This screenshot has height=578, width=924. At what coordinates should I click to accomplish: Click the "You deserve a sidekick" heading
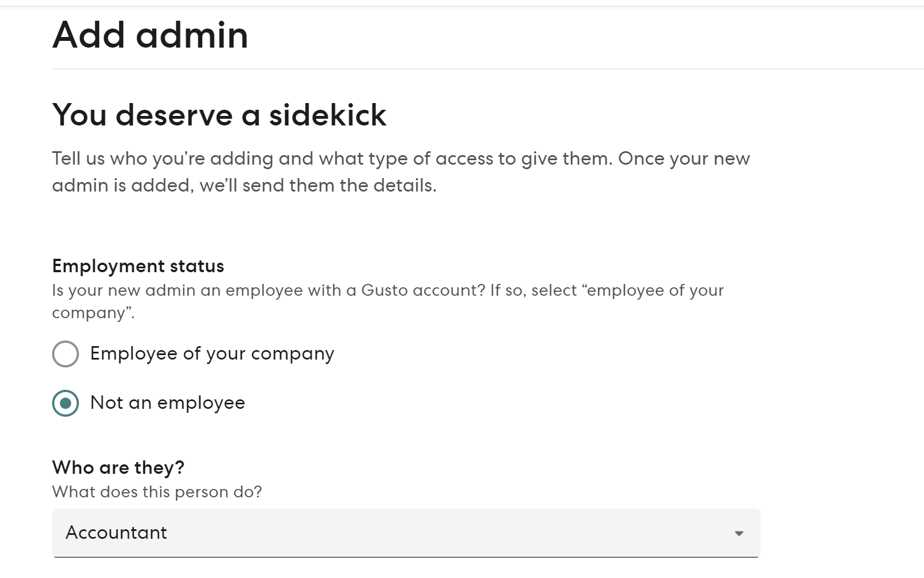click(x=220, y=116)
